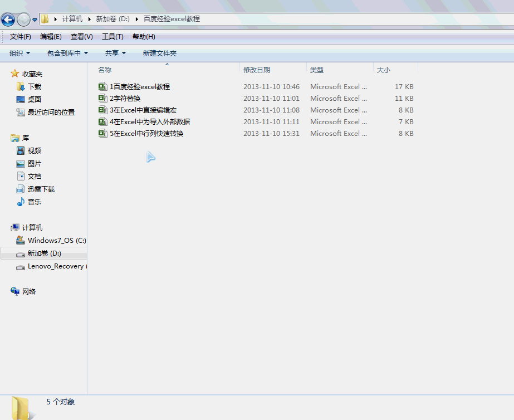The image size is (514, 420).
Task: Click the Excel icon of 5在Excel中行列快速转换
Action: 102,134
